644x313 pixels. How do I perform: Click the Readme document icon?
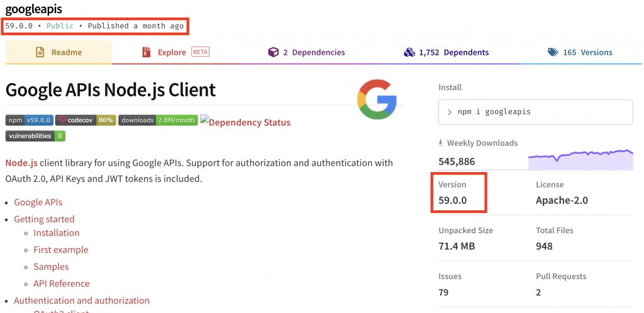pos(40,52)
